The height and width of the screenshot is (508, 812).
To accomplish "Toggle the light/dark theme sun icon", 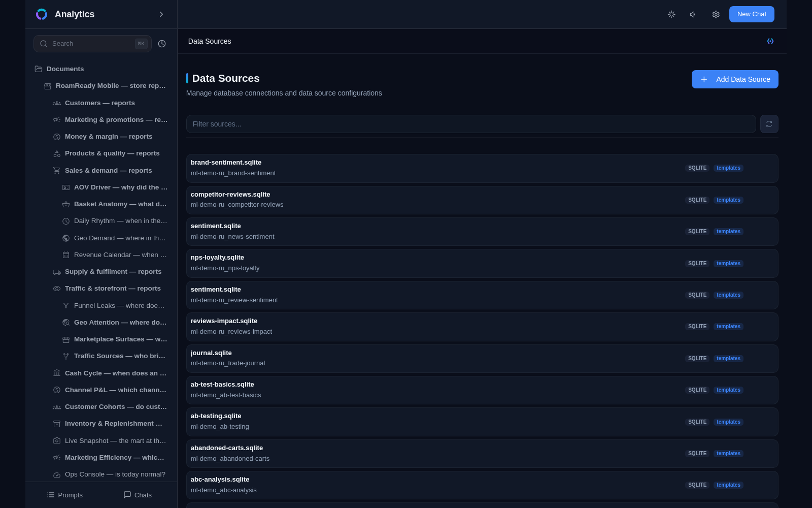I will [671, 14].
